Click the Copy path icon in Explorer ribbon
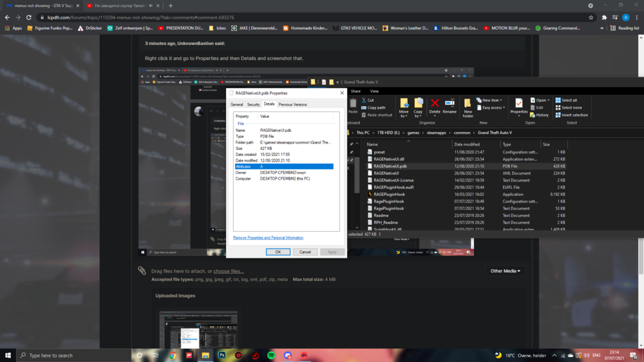 pyautogui.click(x=364, y=108)
